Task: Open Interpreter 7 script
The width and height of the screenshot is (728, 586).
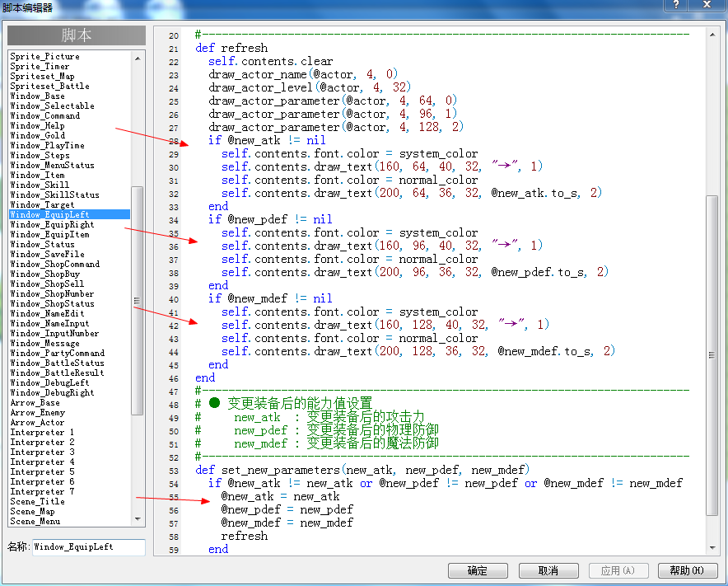Action: (42, 491)
